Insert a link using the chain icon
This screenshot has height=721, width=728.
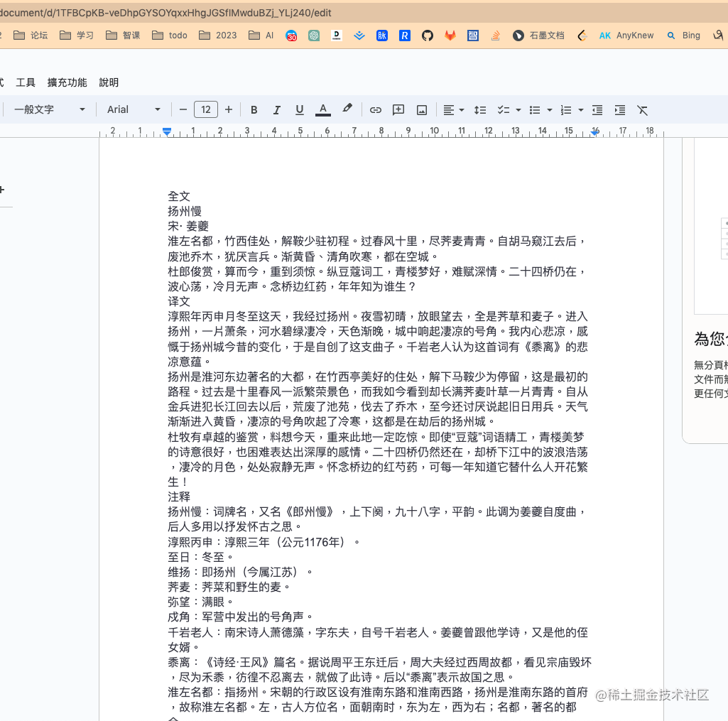(x=375, y=110)
